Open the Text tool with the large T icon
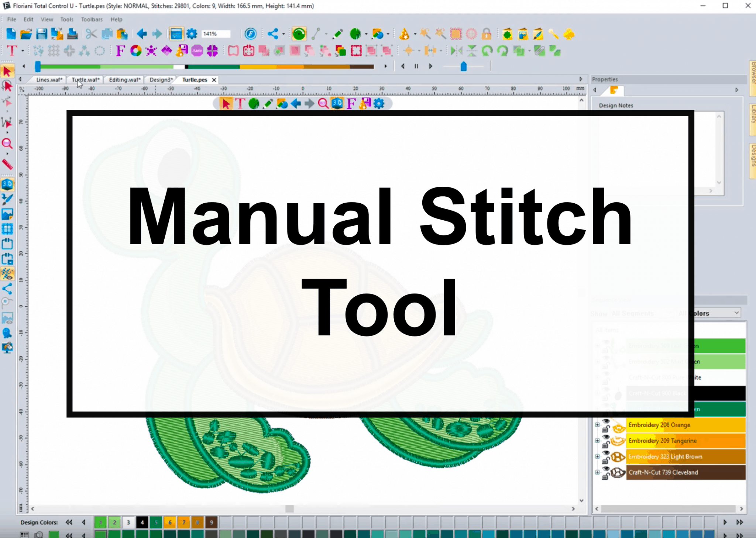 [x=12, y=51]
